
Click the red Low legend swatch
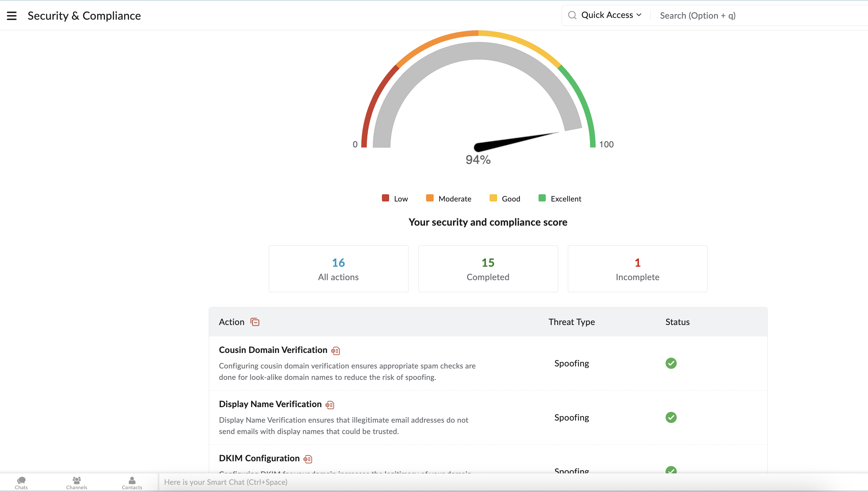385,198
